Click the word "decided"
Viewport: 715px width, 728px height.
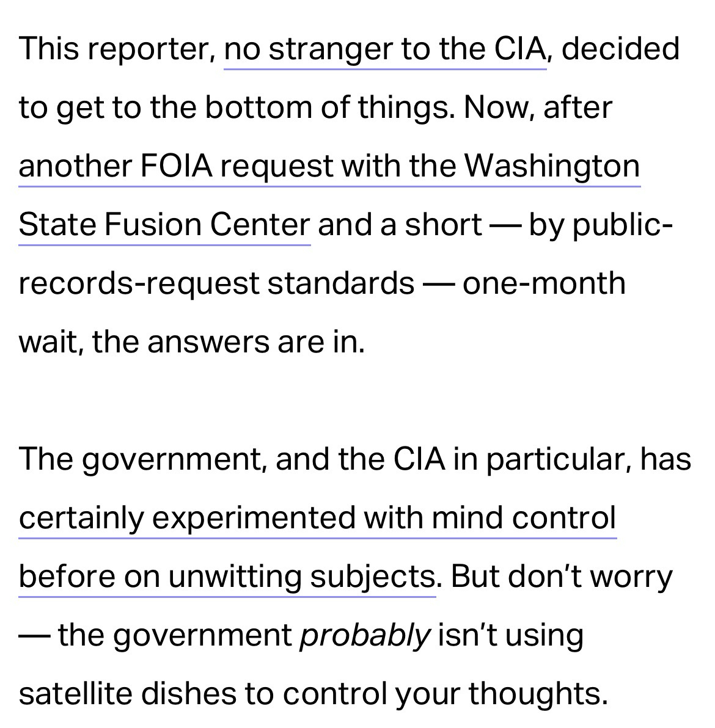[620, 49]
